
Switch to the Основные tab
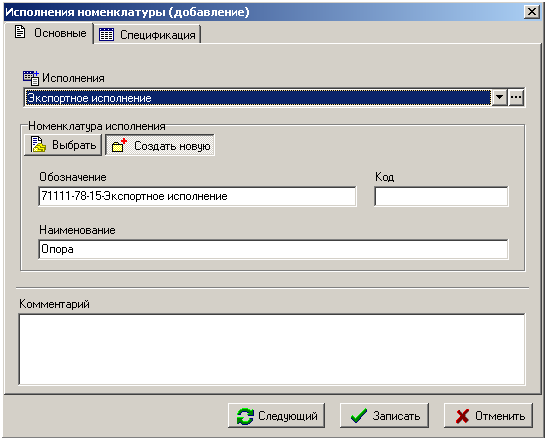point(49,33)
